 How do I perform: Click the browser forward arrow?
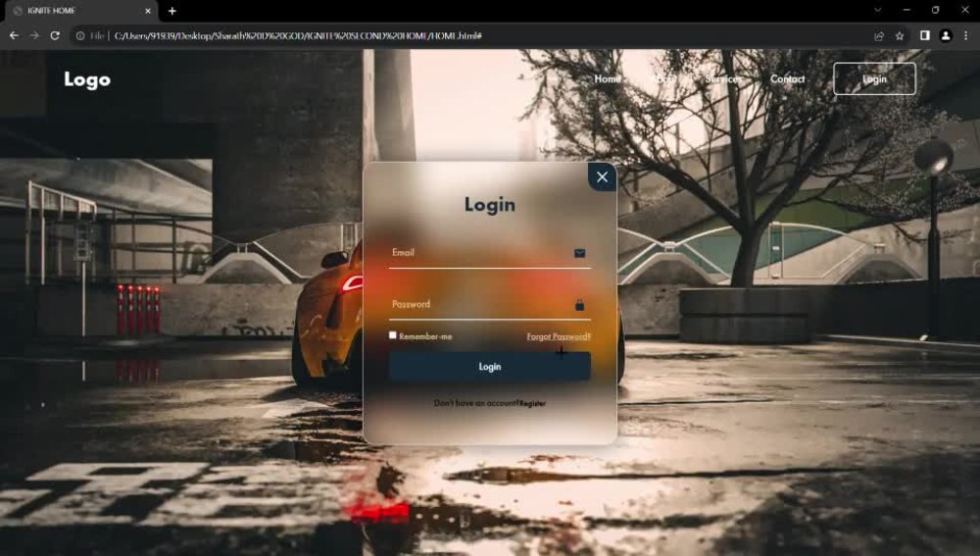pos(34,35)
